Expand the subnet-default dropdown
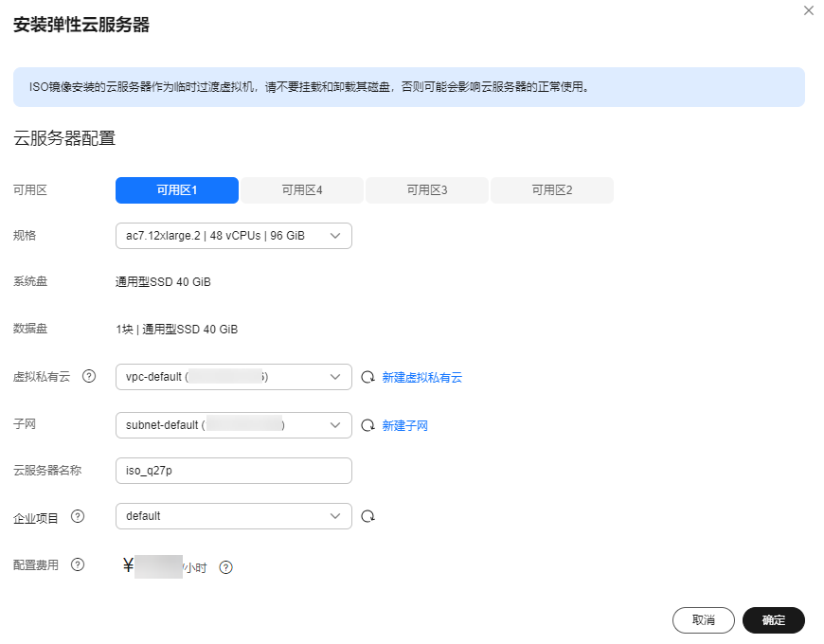 233,425
